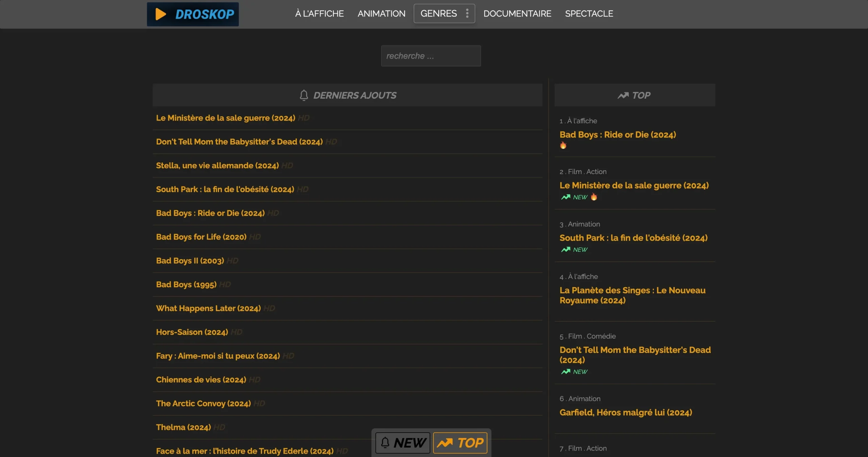The height and width of the screenshot is (457, 868).
Task: Open Chiennes de vies (2024)
Action: 201,379
